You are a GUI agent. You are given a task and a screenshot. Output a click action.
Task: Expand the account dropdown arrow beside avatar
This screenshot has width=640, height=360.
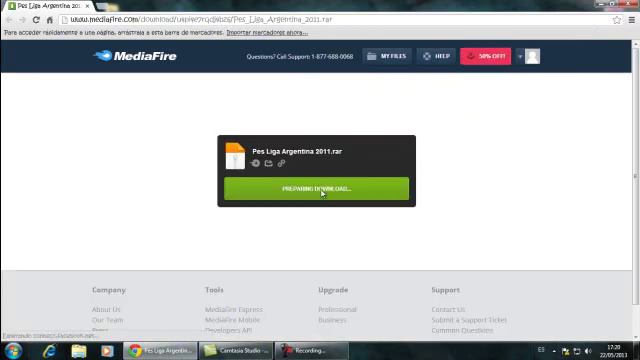(x=520, y=57)
